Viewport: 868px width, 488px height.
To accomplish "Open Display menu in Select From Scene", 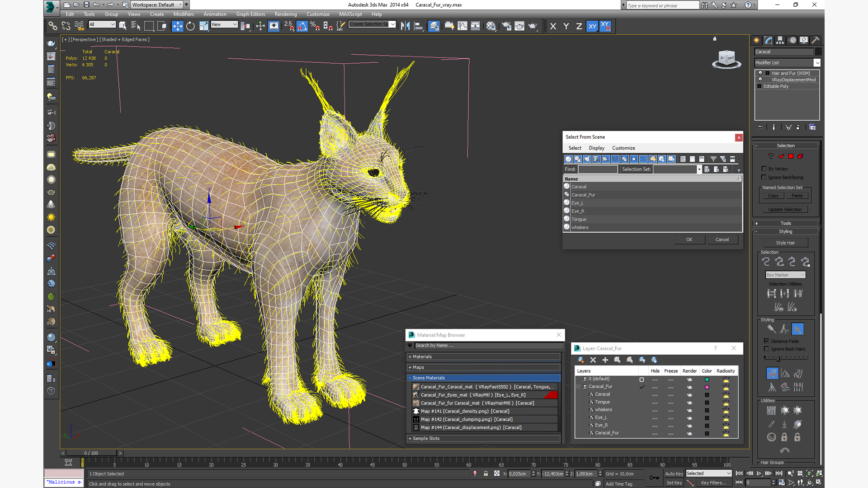I will 596,148.
